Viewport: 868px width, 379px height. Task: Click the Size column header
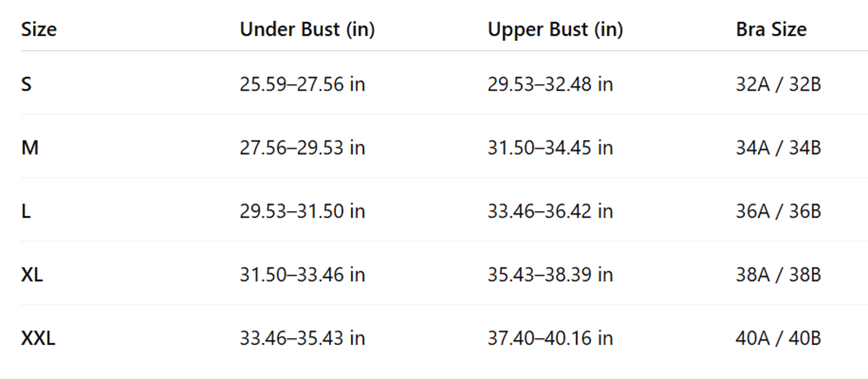39,29
